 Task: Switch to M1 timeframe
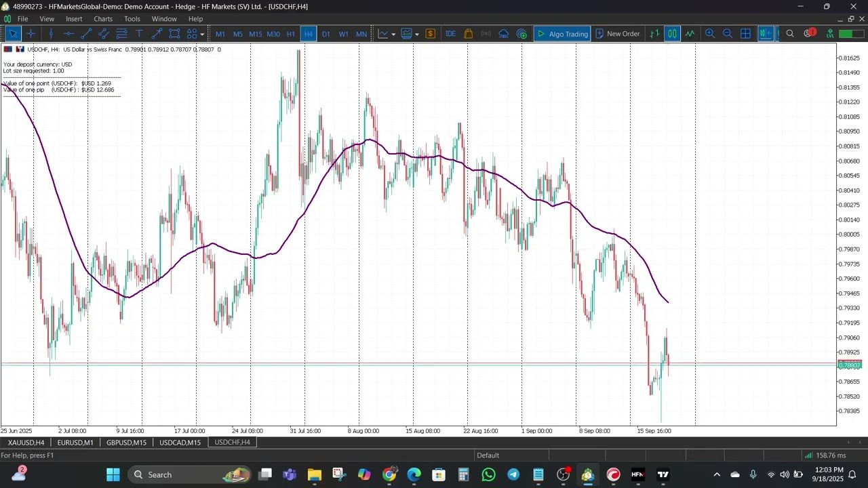pyautogui.click(x=220, y=34)
